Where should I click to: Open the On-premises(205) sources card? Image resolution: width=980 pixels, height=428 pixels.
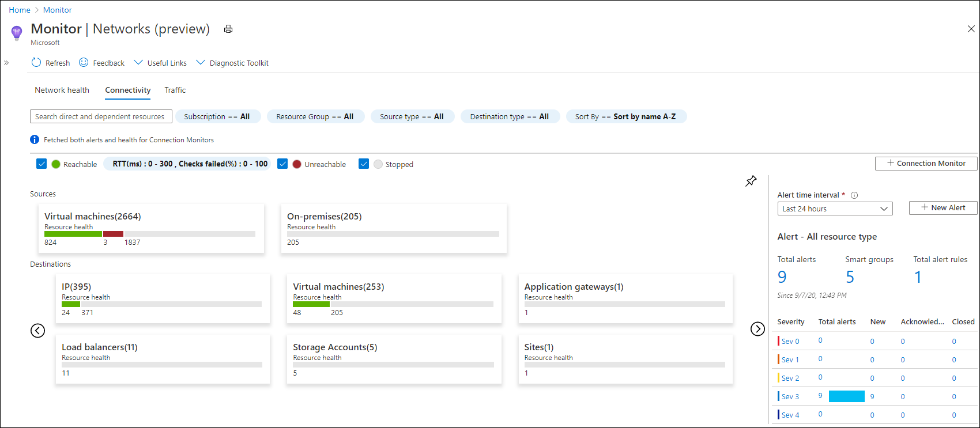click(x=393, y=229)
